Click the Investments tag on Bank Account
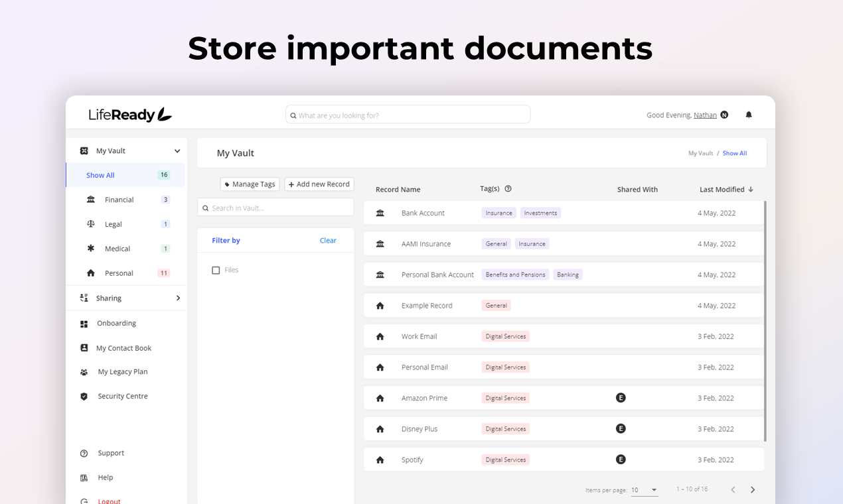This screenshot has width=843, height=504. click(x=540, y=213)
